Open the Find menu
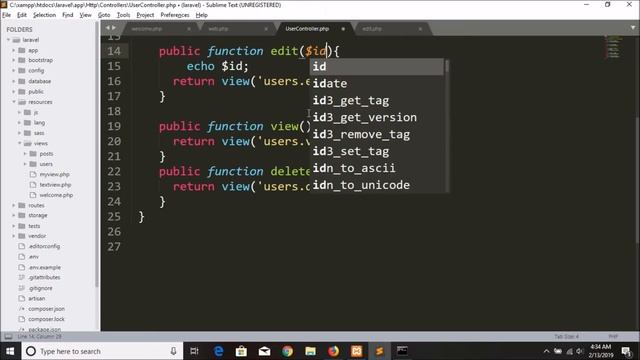This screenshot has width=640, height=360. point(67,15)
